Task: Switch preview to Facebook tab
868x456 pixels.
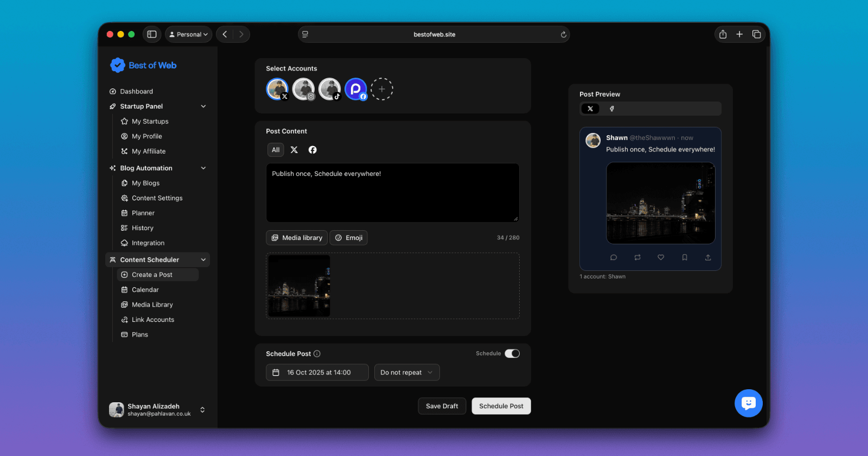Action: [612, 109]
